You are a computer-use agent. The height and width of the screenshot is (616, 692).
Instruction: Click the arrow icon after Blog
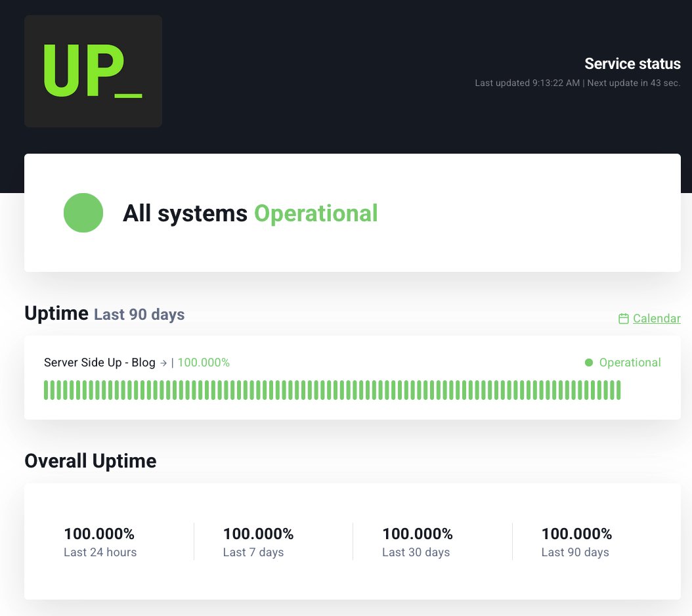pos(163,363)
